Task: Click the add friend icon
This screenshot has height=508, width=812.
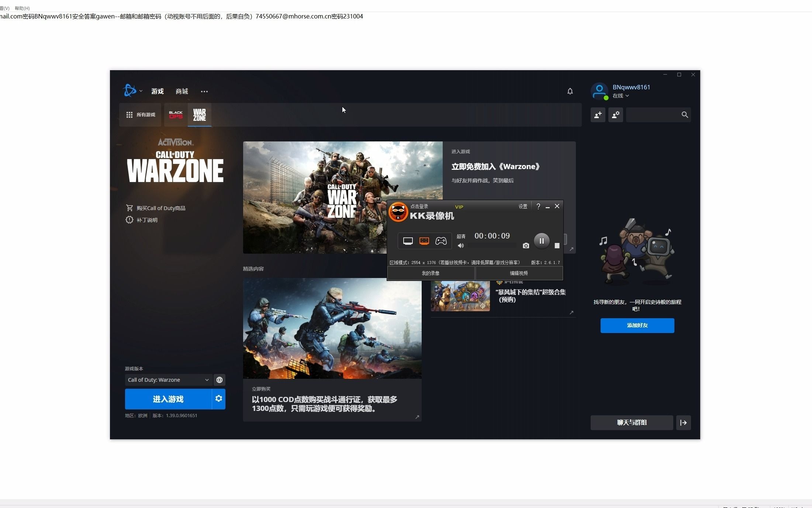Action: (x=598, y=115)
